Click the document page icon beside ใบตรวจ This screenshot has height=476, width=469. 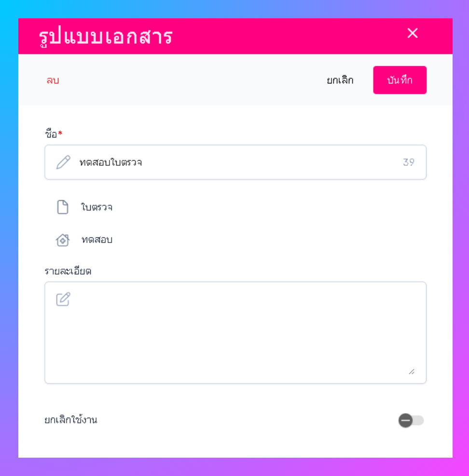(x=63, y=207)
